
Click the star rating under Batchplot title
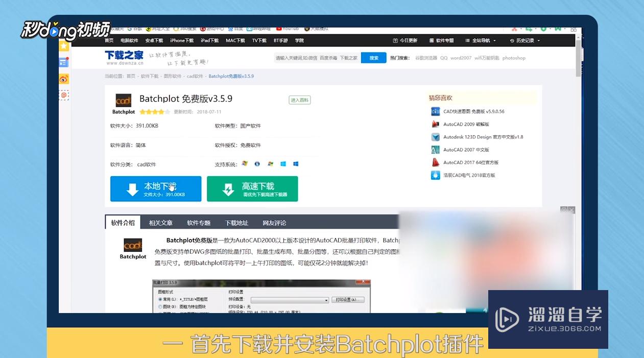[x=155, y=112]
